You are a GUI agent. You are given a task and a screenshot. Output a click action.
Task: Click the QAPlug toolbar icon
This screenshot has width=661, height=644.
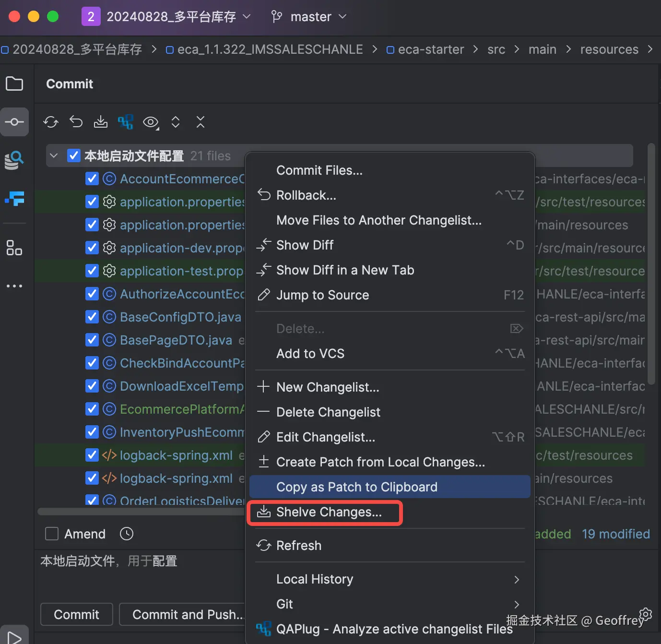coord(126,122)
